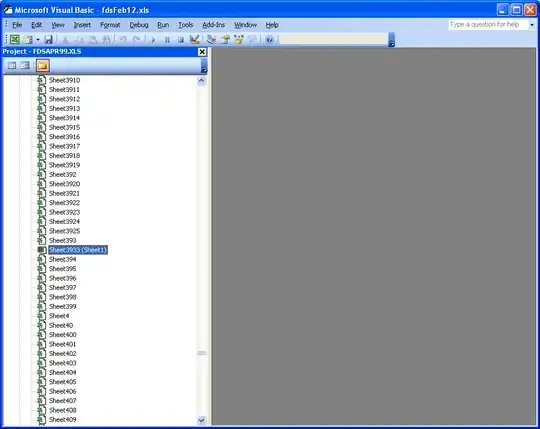Click the Reset stop icon

(x=181, y=40)
